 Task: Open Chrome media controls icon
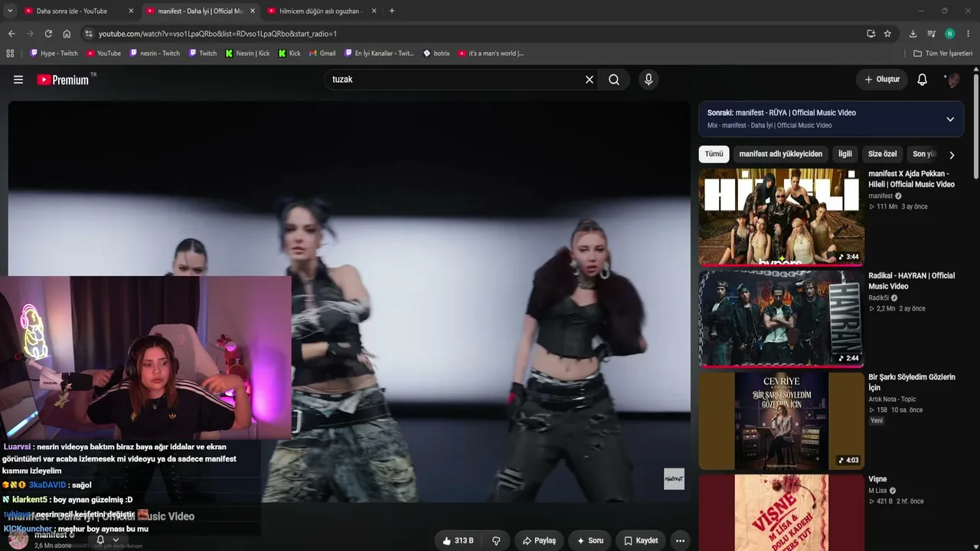tap(931, 34)
